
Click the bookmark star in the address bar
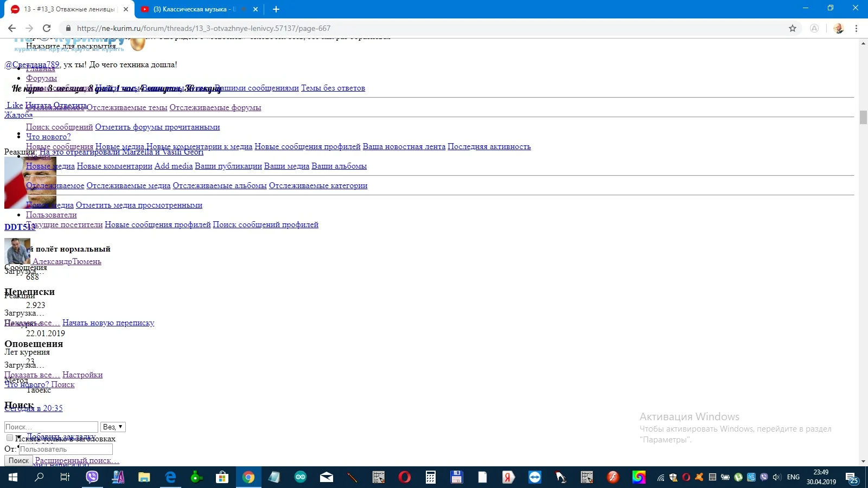coord(793,28)
